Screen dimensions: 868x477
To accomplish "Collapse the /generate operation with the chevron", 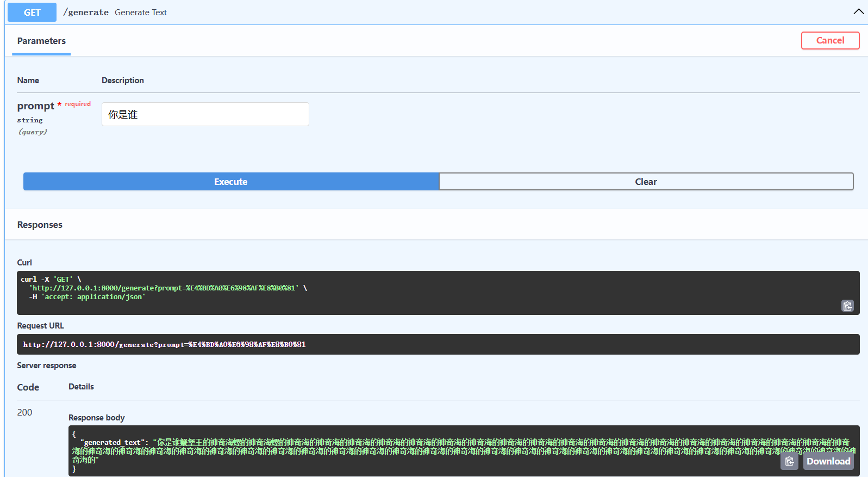I will coord(858,12).
